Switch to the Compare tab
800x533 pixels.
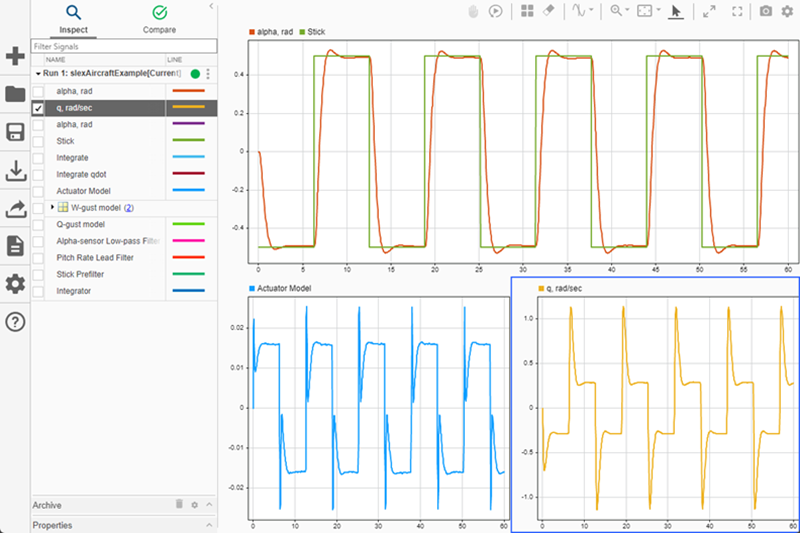coord(159,18)
